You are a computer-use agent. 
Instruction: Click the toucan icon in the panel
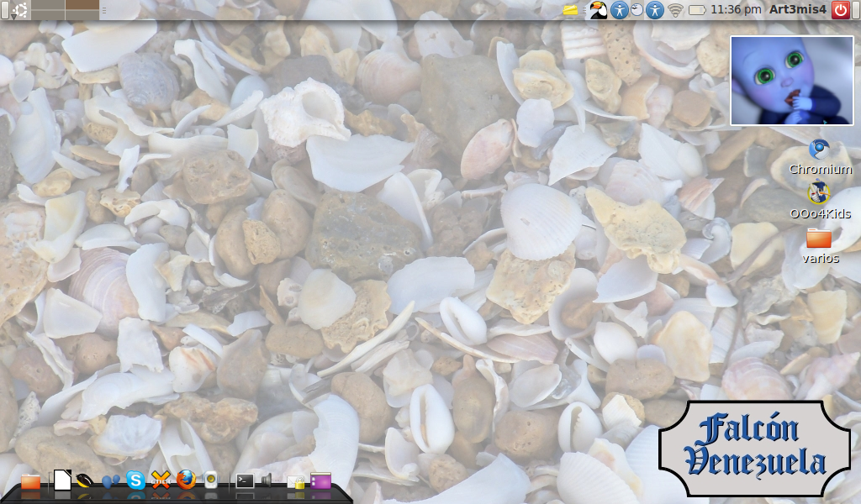(x=598, y=10)
